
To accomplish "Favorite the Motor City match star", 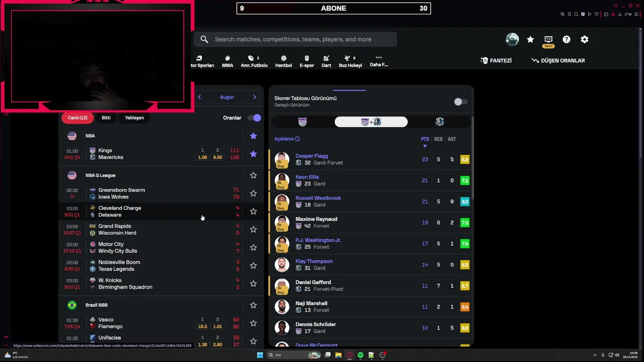I will (253, 247).
